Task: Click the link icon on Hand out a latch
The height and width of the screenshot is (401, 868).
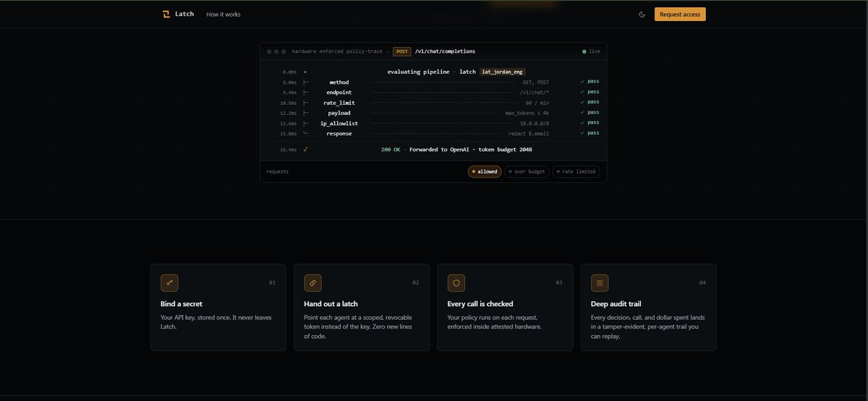Action: tap(312, 282)
